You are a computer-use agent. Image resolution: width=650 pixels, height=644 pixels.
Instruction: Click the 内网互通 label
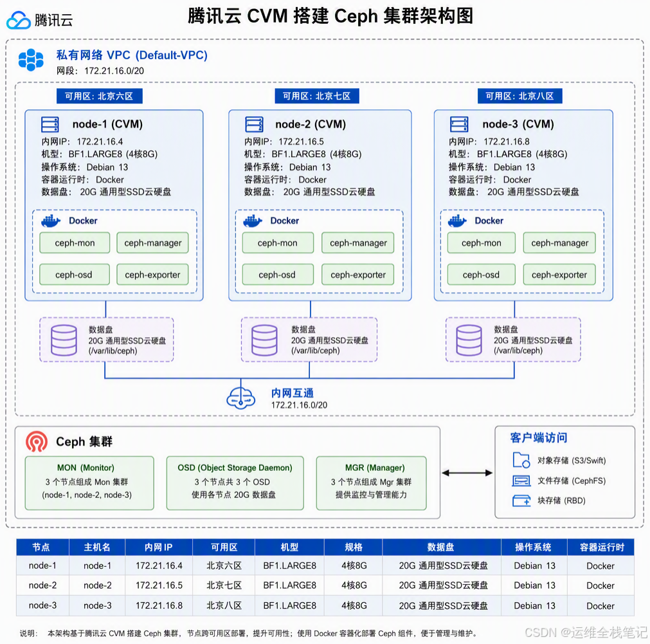click(293, 393)
